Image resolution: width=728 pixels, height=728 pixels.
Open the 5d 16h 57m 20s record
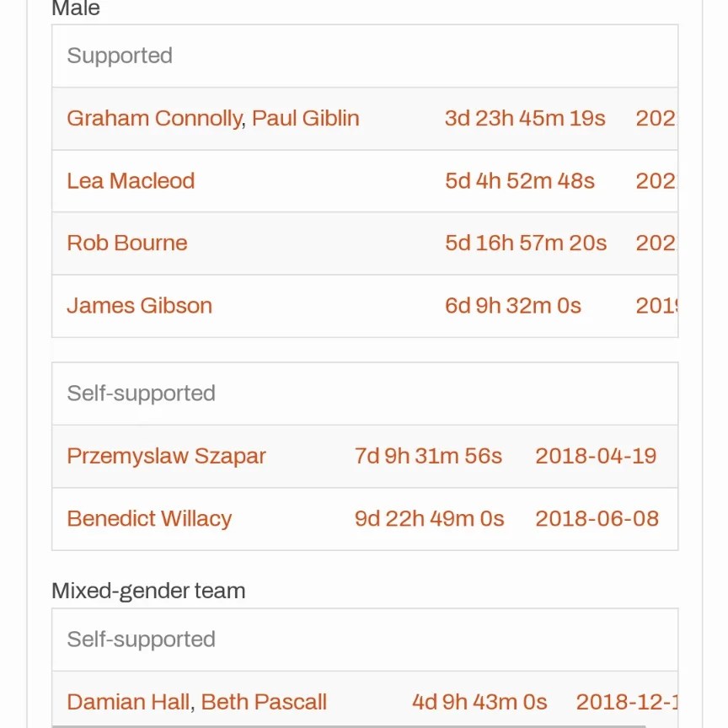tap(526, 244)
